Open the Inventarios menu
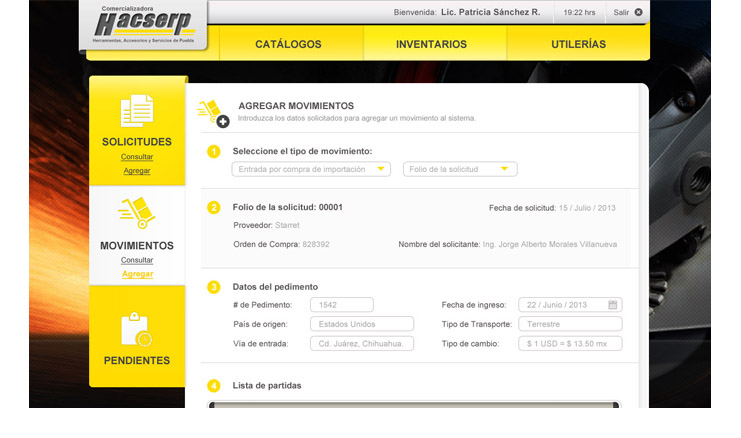The image size is (741, 438). point(431,44)
